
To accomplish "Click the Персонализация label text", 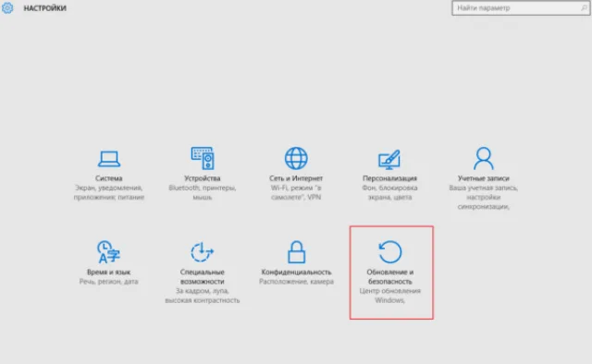I will [389, 178].
